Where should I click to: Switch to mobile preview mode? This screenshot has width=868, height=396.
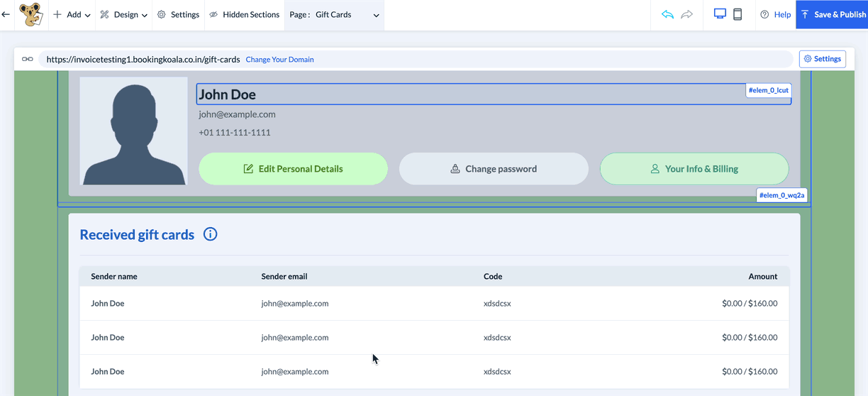click(x=738, y=14)
